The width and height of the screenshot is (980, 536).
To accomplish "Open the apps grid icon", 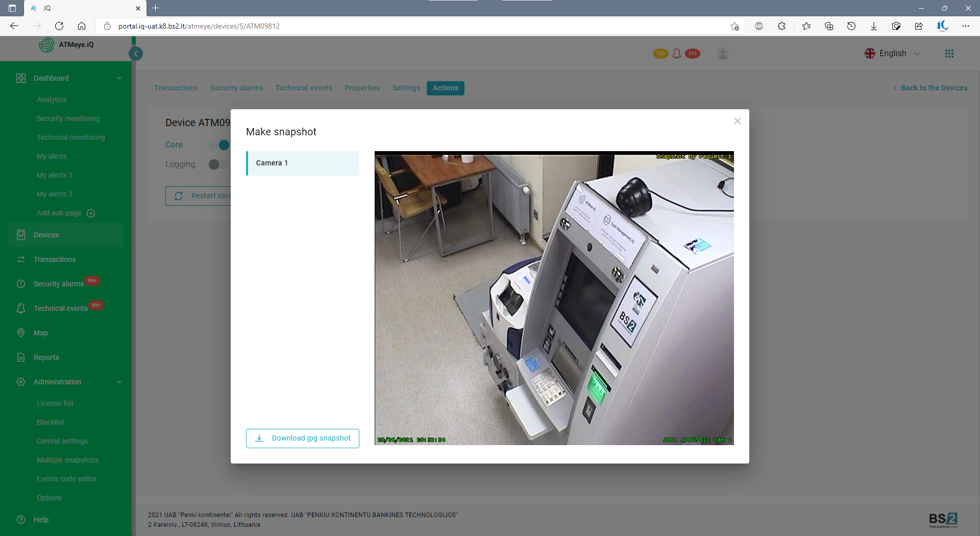I will [x=949, y=54].
